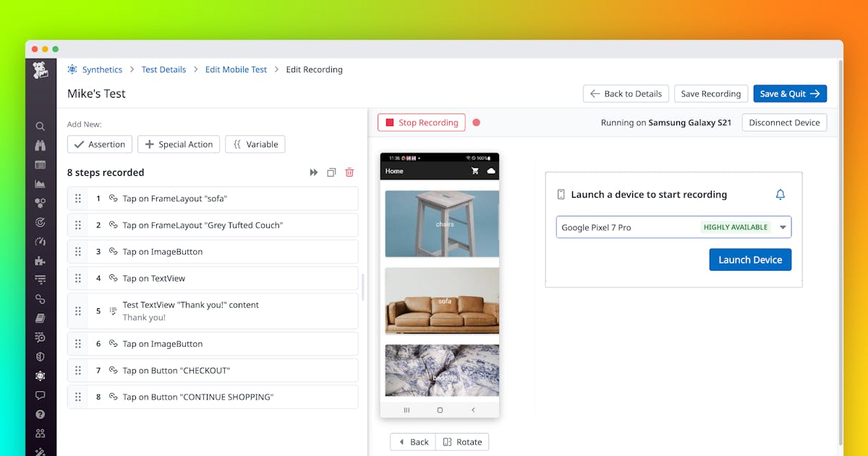The image size is (868, 456).
Task: Delete steps using red trash icon
Action: click(349, 172)
